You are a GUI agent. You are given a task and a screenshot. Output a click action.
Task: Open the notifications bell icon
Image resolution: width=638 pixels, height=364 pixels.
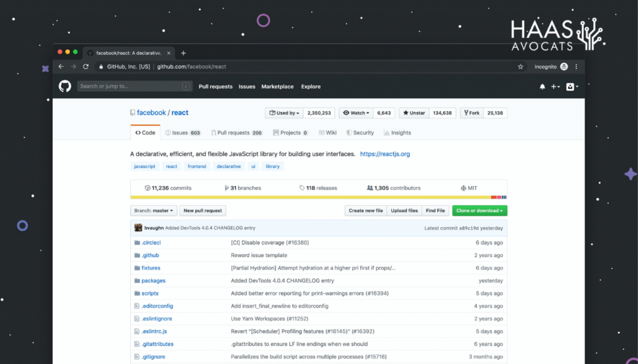tap(542, 86)
